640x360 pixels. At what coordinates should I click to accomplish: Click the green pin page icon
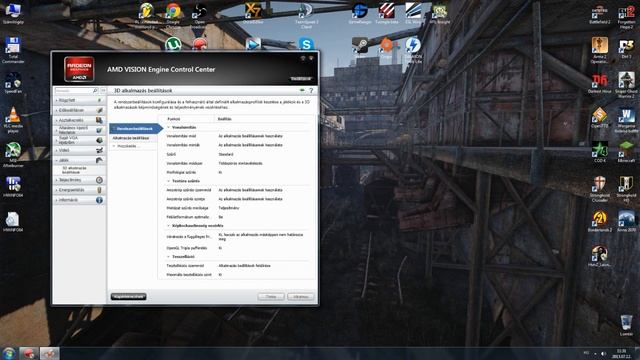click(x=302, y=90)
